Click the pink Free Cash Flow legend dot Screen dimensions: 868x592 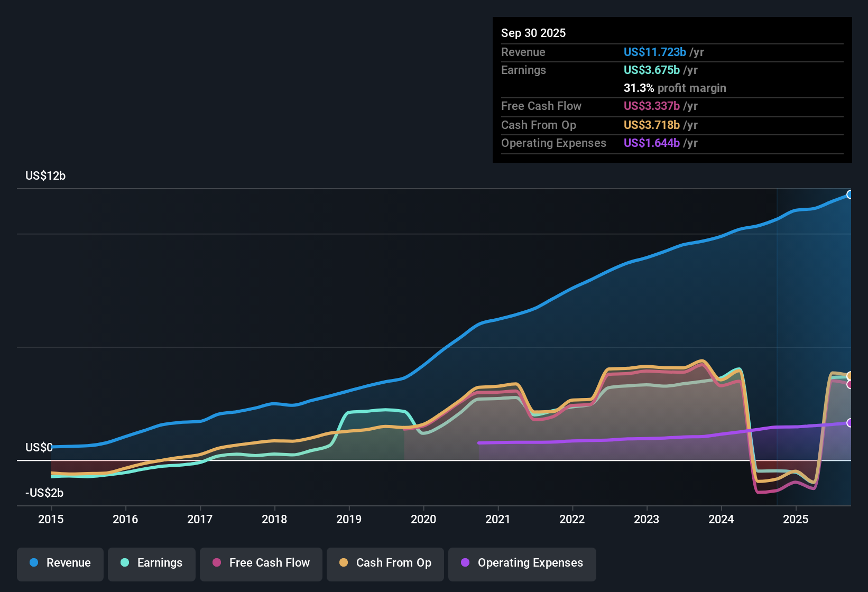coord(216,563)
